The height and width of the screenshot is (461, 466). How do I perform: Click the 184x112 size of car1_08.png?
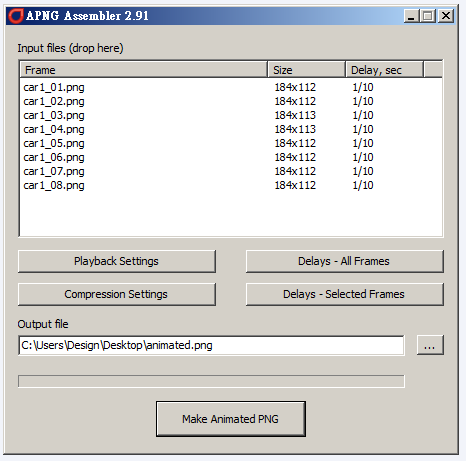[x=295, y=185]
